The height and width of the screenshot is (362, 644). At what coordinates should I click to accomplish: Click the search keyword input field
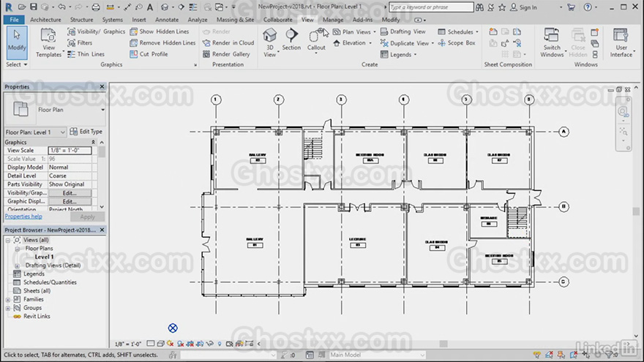click(x=431, y=7)
